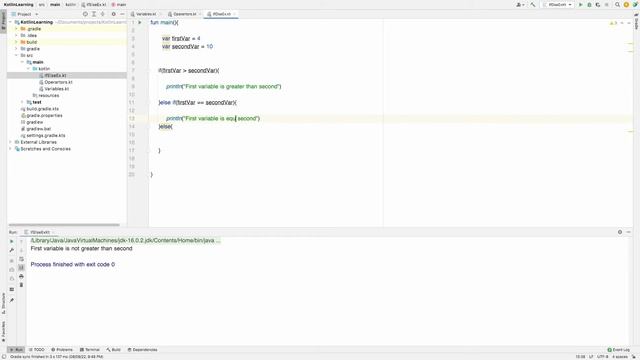This screenshot has height=360, width=640.
Task: Expand the .idea folder
Action: (x=16, y=36)
